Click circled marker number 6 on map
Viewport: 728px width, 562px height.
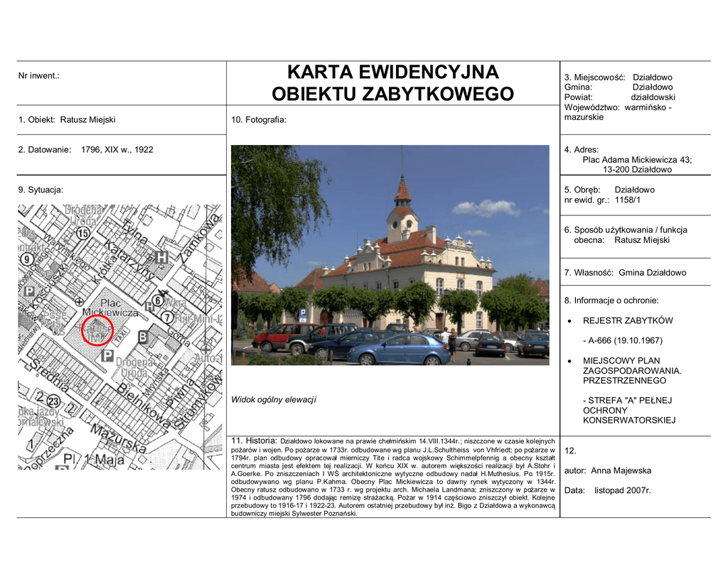pos(158,301)
